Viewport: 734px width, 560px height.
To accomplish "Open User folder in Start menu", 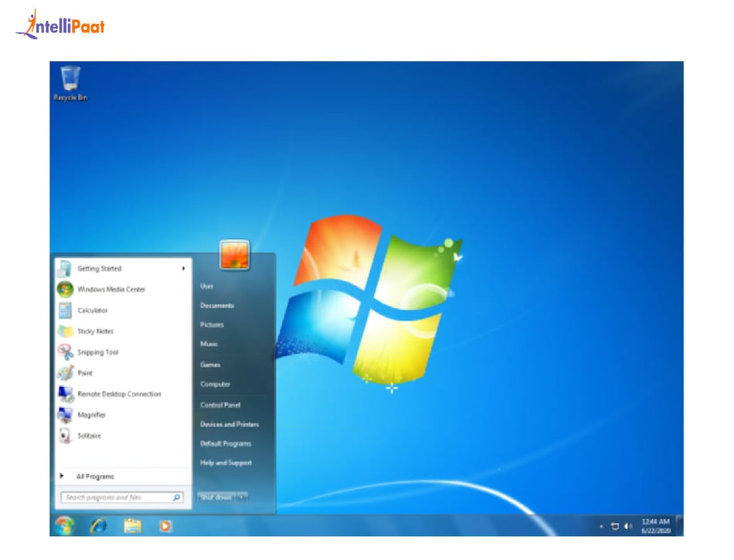I will pos(206,286).
